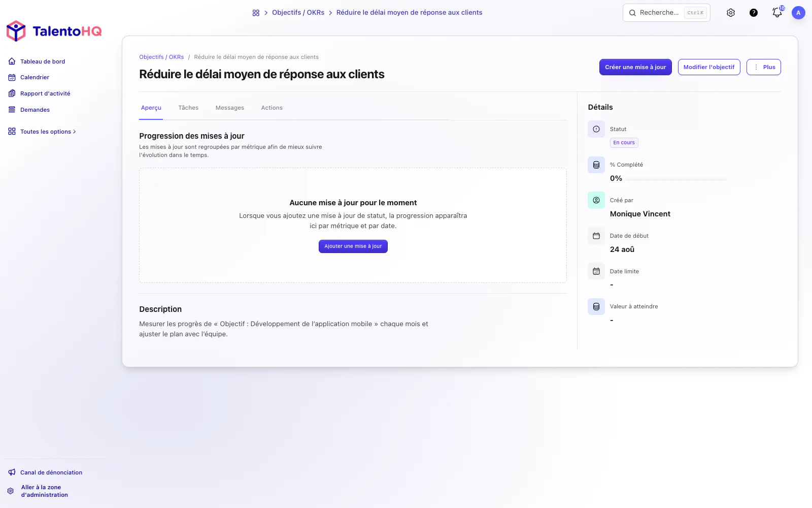Click the top breadcrumb grid icon

point(256,13)
